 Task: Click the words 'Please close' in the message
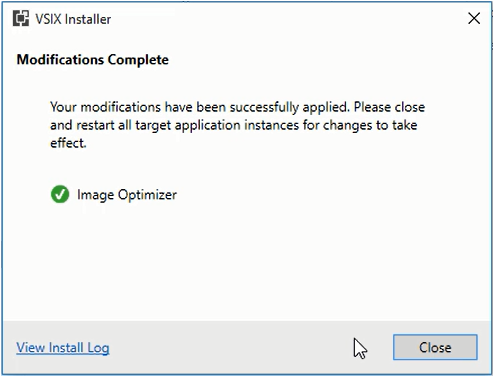point(389,107)
